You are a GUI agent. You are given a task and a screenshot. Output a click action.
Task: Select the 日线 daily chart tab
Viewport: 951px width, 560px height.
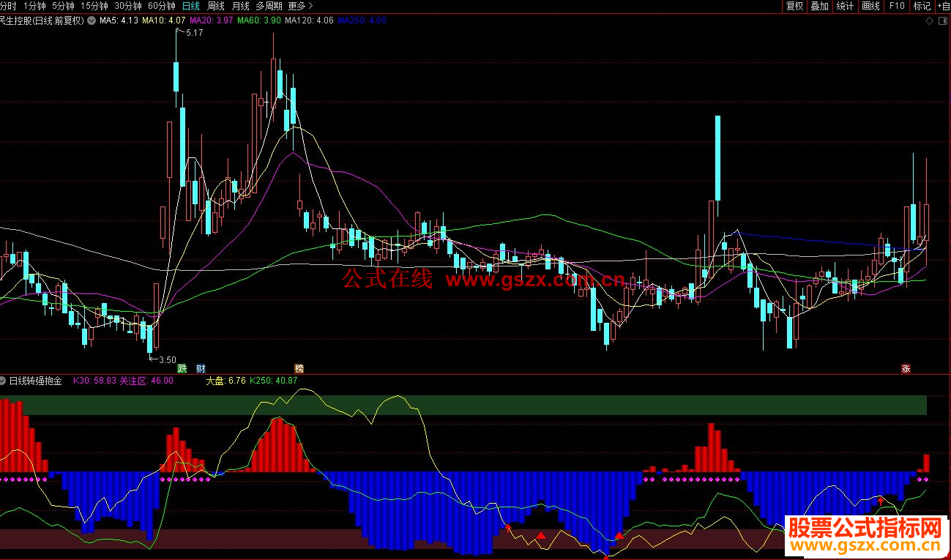click(190, 6)
